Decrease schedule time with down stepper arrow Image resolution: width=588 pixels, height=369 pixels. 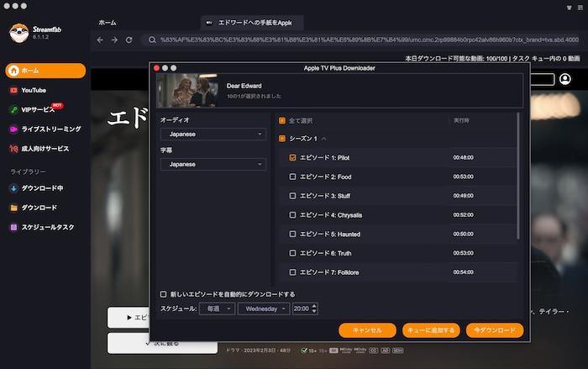[314, 312]
